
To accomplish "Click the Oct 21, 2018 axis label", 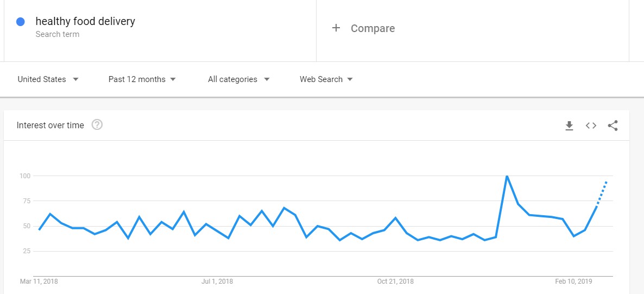I will coord(395,282).
